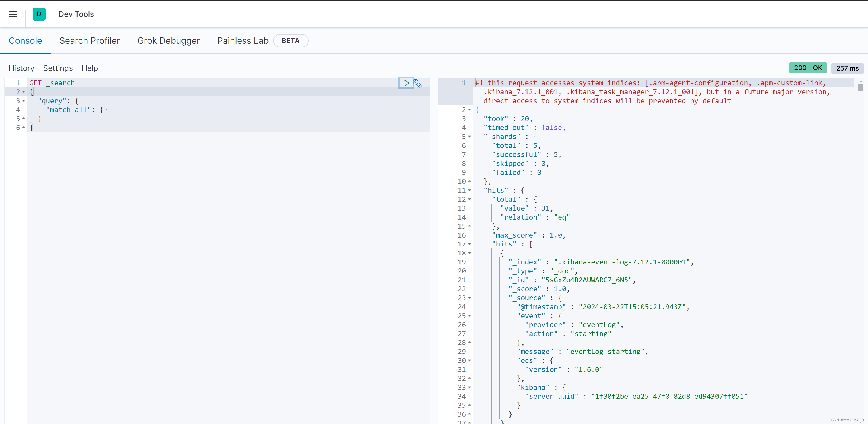
Task: Open Help menu in Dev Tools
Action: point(90,68)
